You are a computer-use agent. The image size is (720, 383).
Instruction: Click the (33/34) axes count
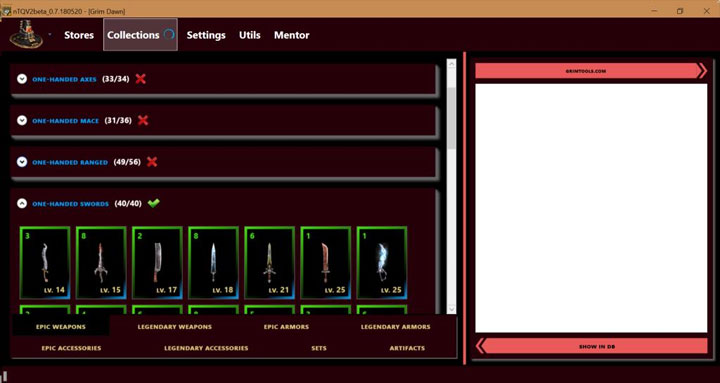116,79
